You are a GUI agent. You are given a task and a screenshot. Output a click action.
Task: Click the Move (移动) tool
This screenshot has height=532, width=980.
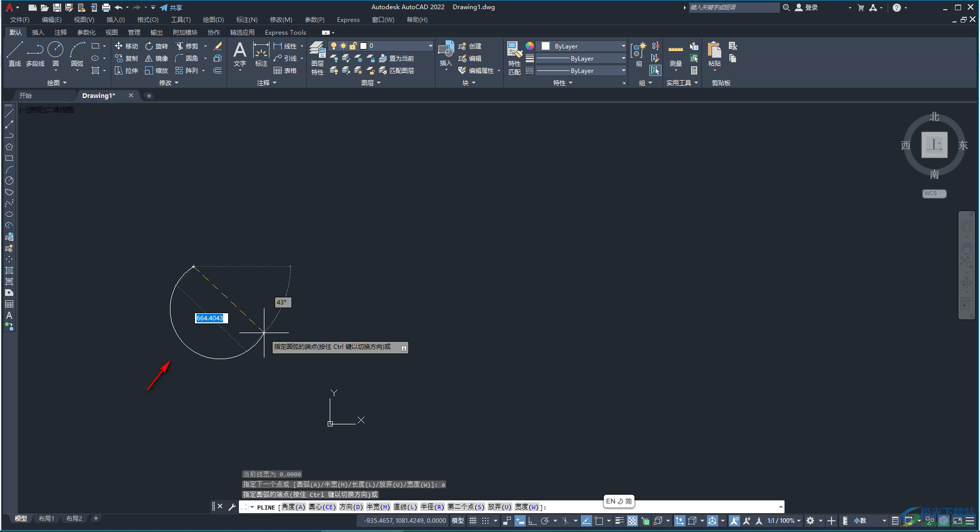tap(127, 46)
